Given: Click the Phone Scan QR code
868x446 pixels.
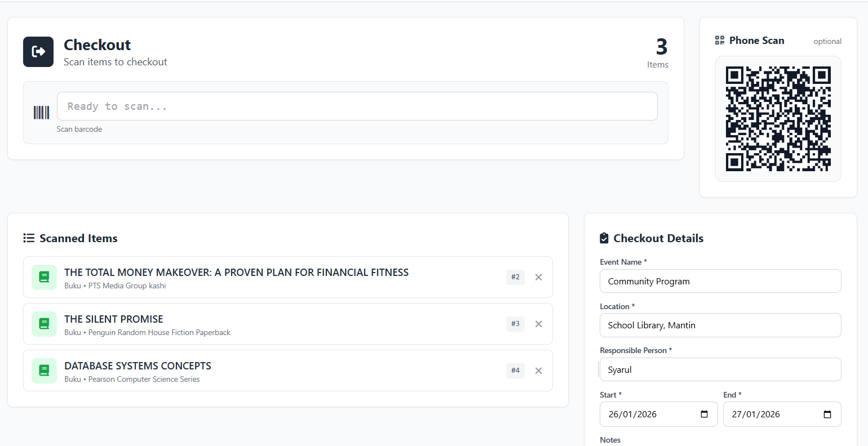Looking at the screenshot, I should (778, 119).
